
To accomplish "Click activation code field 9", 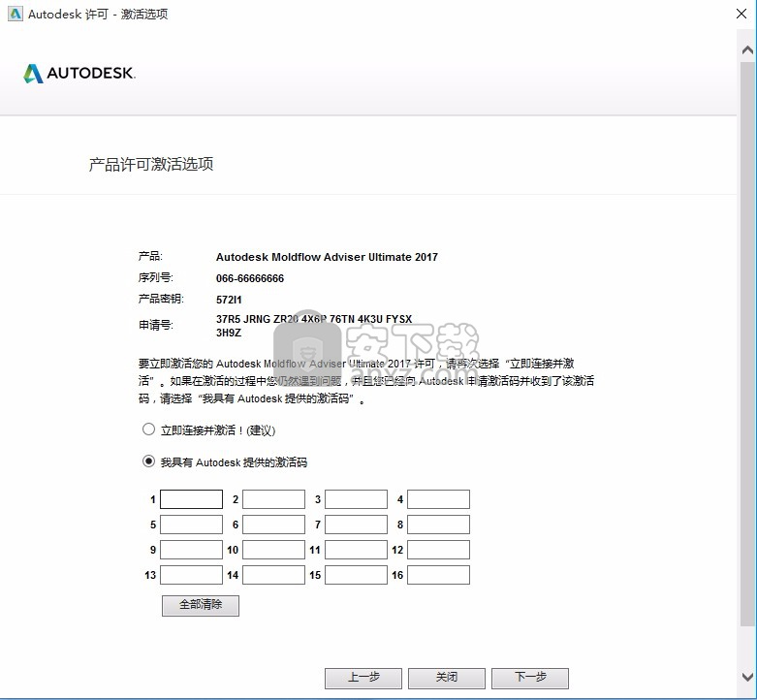I will (x=191, y=550).
